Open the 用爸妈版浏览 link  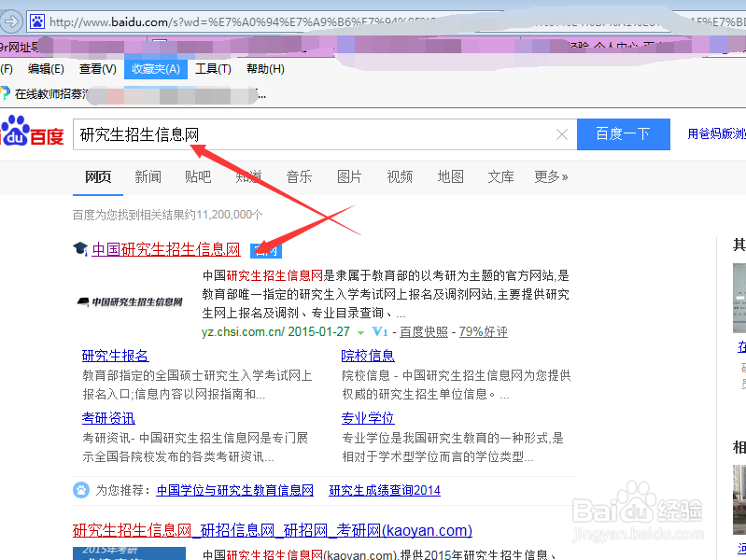click(x=716, y=133)
